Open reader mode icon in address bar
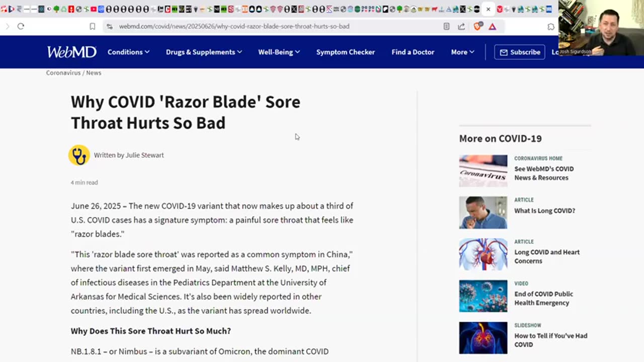 [x=446, y=26]
